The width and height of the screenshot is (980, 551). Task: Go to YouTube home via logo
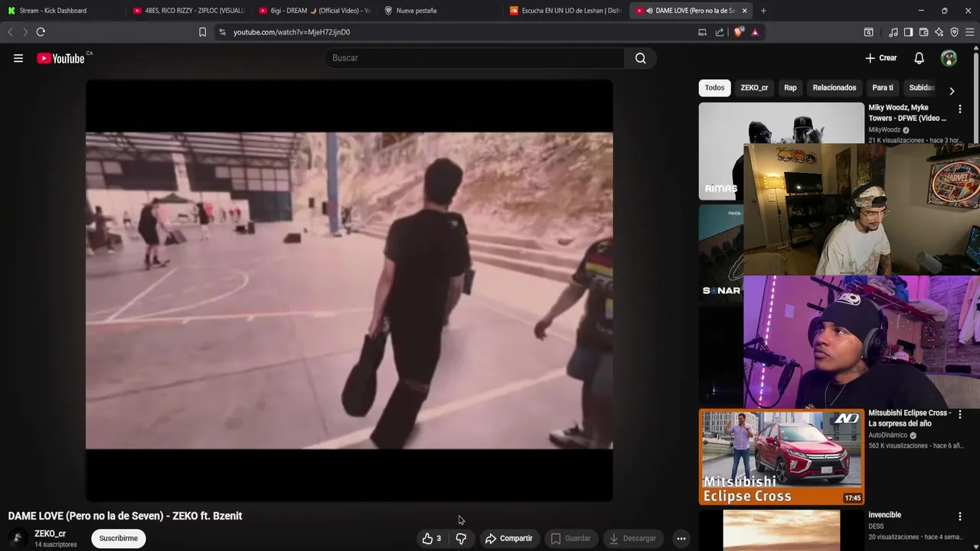pos(60,58)
